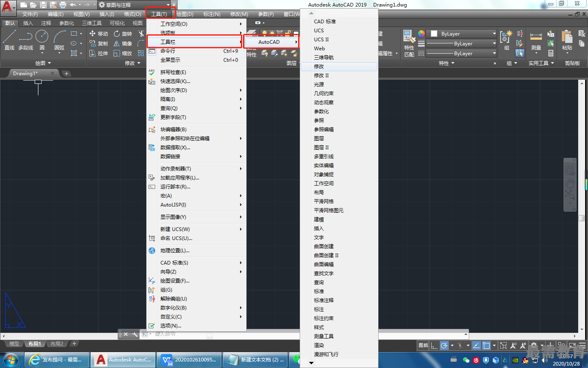The height and width of the screenshot is (368, 588).
Task: Open the lineweight ByLayer dropdown
Action: tap(461, 43)
